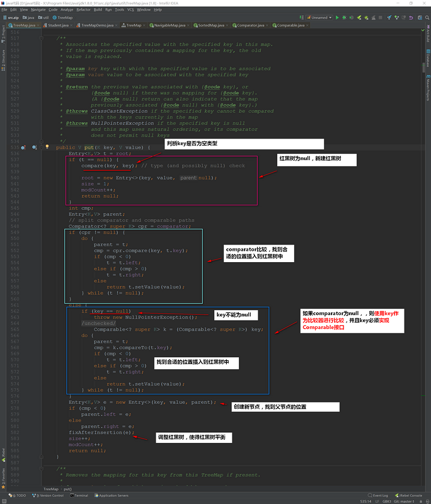Click the VCS commit icon
431x504 pixels.
(x=396, y=18)
